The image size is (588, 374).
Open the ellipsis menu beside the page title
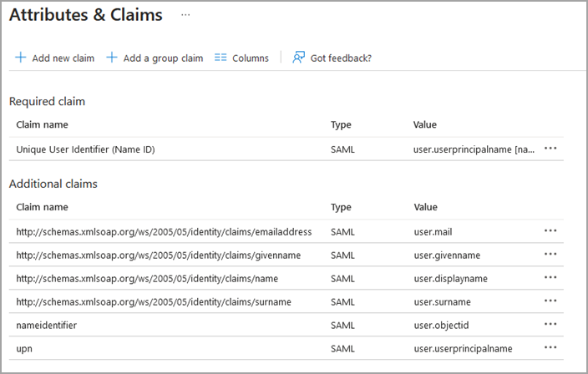coord(185,15)
